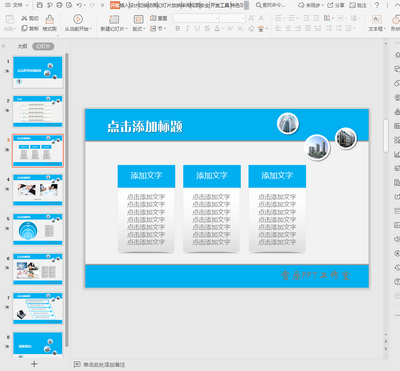Expand the 未同步 cloud sync dropdown

point(324,5)
